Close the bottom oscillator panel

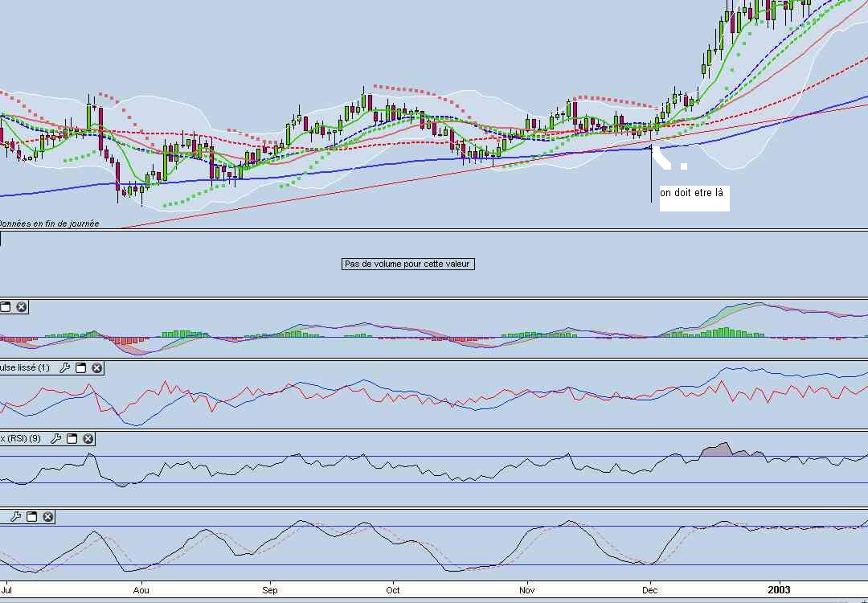tap(47, 516)
